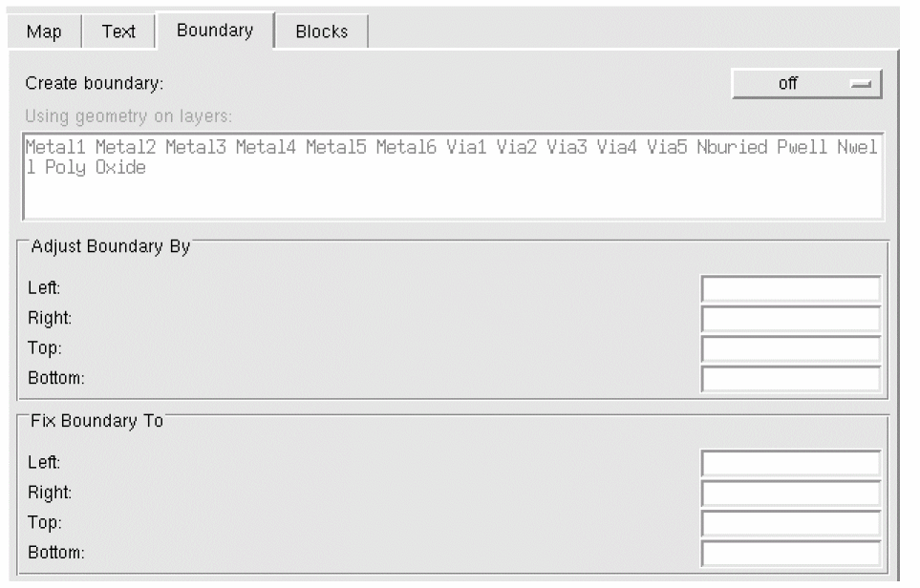Click the Metal1 entry in the layers list
This screenshot has width=920, height=588.
coord(55,148)
